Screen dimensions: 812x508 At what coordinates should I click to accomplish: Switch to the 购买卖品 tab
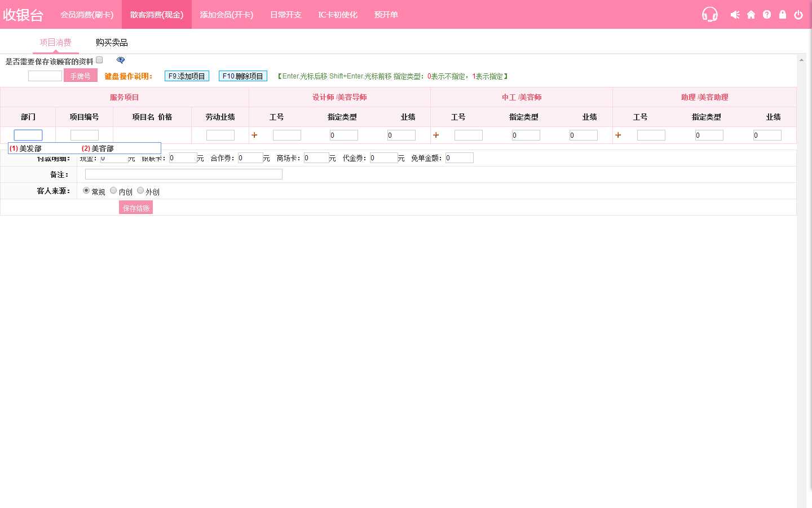(x=112, y=42)
